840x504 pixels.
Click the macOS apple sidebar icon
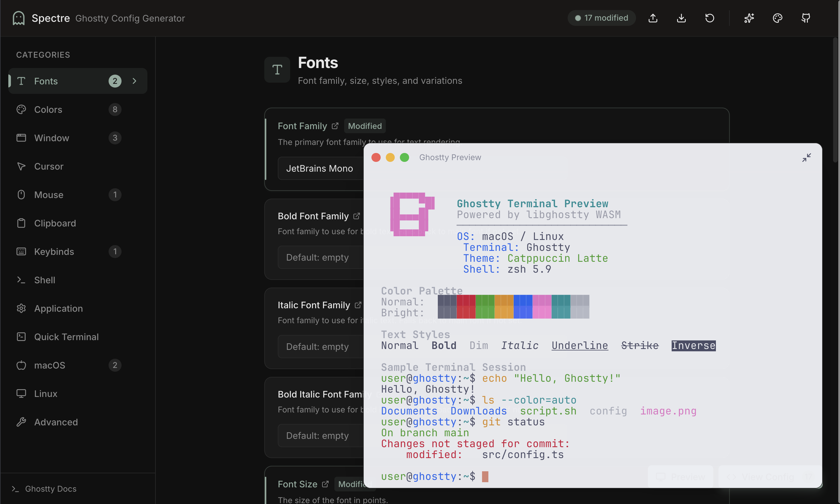click(x=21, y=365)
